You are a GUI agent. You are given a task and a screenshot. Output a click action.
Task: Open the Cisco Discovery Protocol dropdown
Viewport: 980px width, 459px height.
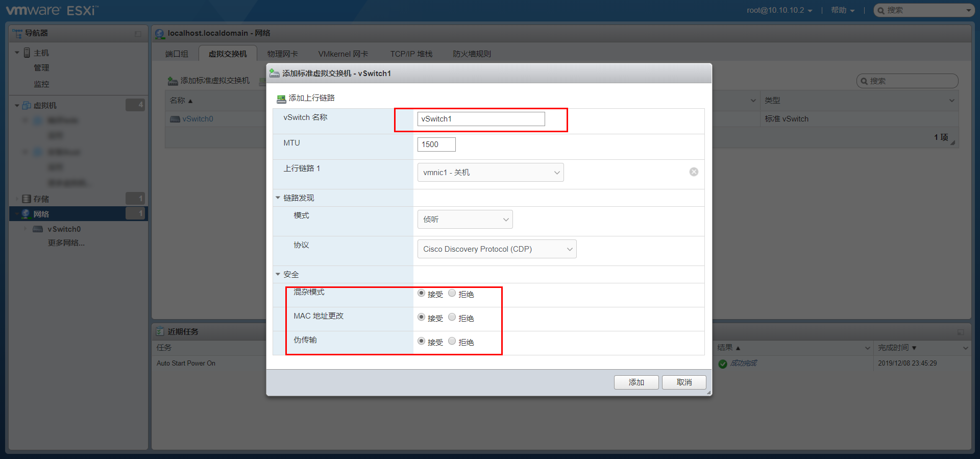497,249
